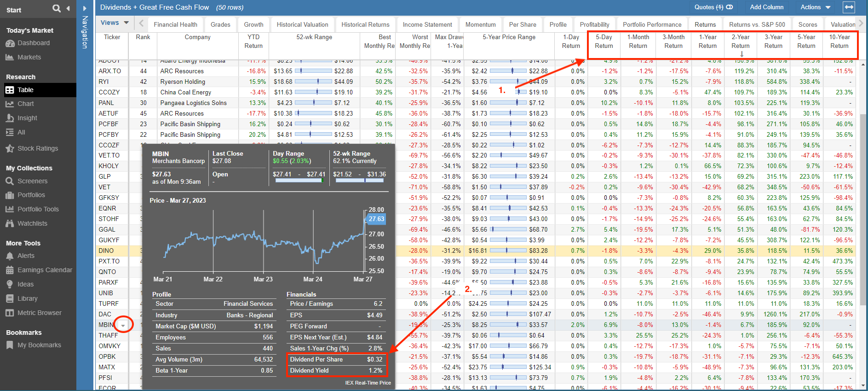
Task: Click the 5-Year Price Range bar for DINO
Action: tap(508, 251)
